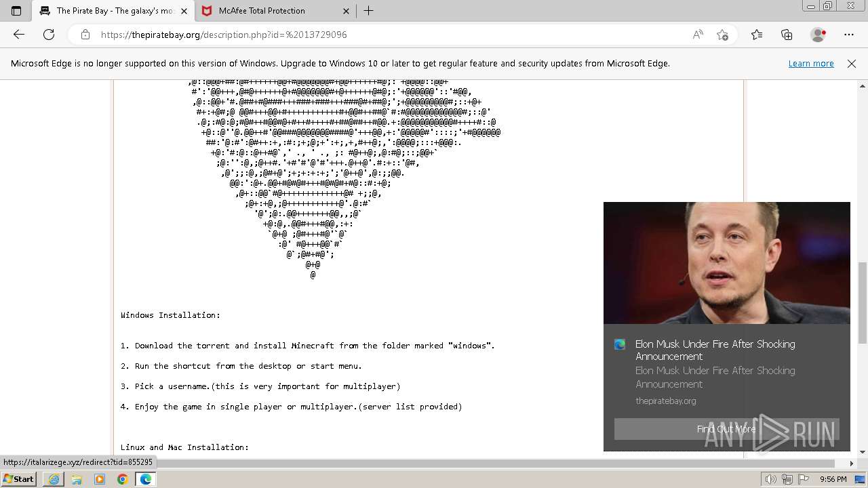Click the horizontal scroll right arrow
868x488 pixels.
pyautogui.click(x=852, y=464)
